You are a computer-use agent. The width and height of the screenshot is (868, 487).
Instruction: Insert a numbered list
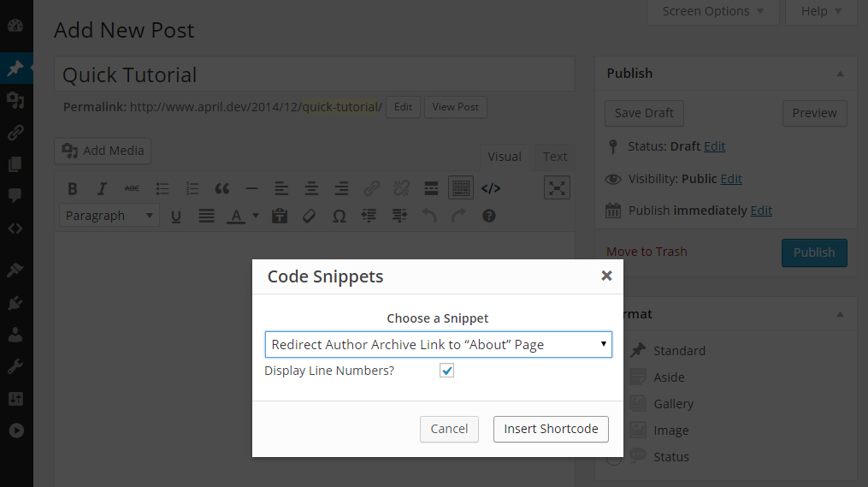[x=192, y=188]
